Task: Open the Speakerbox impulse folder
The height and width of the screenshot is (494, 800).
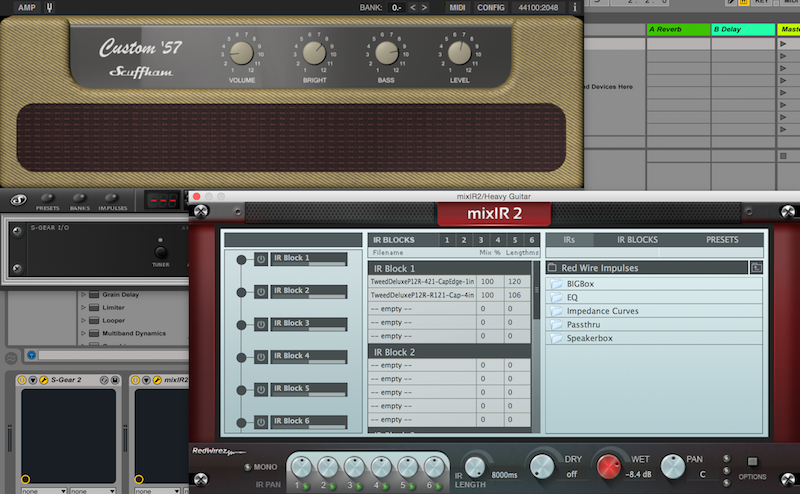Action: click(x=590, y=338)
